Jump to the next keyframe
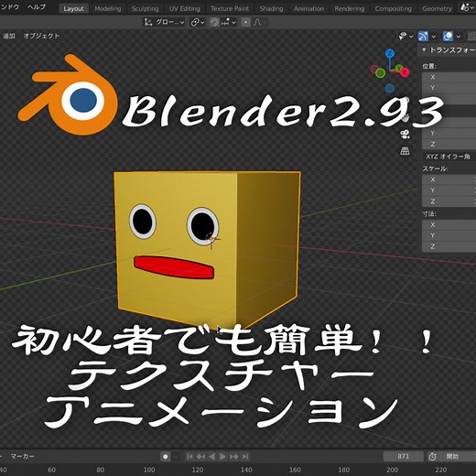The width and height of the screenshot is (476, 476). click(x=234, y=457)
